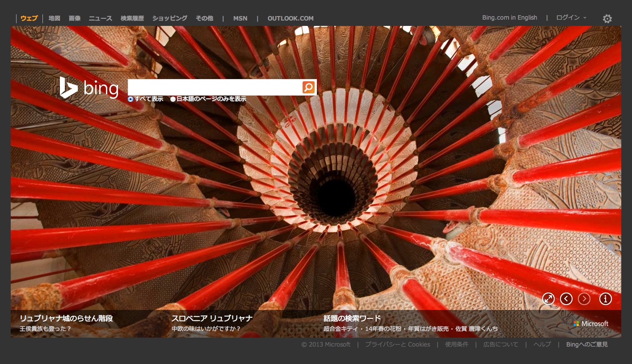Switch to the 画像 tab
The image size is (632, 364).
(x=75, y=18)
